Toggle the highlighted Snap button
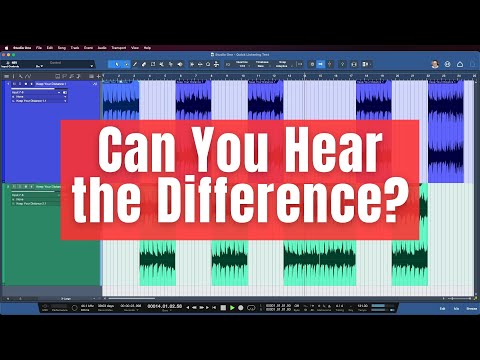 pos(320,64)
